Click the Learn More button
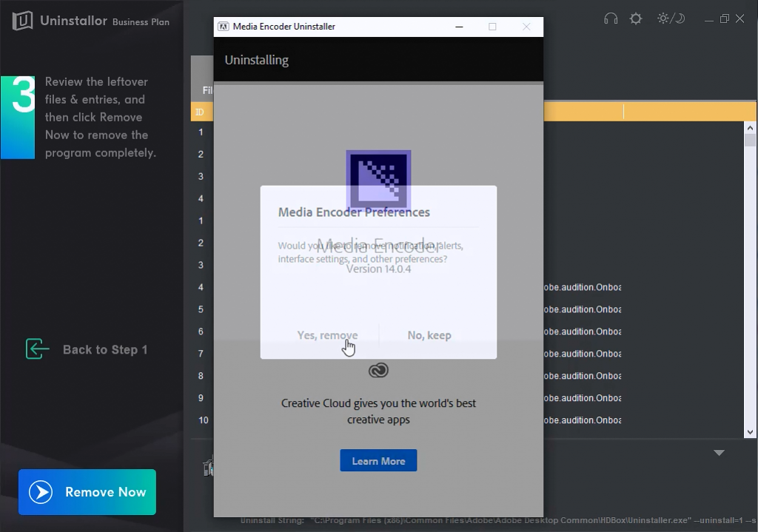 [x=378, y=460]
